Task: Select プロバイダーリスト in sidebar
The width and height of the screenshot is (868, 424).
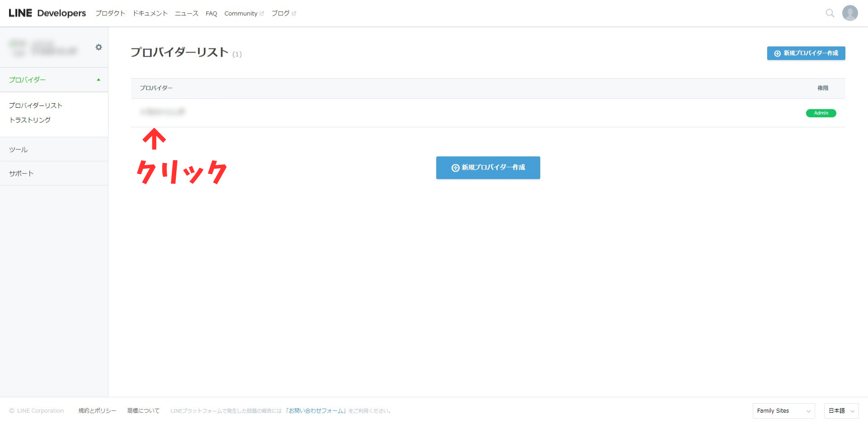Action: tap(36, 105)
